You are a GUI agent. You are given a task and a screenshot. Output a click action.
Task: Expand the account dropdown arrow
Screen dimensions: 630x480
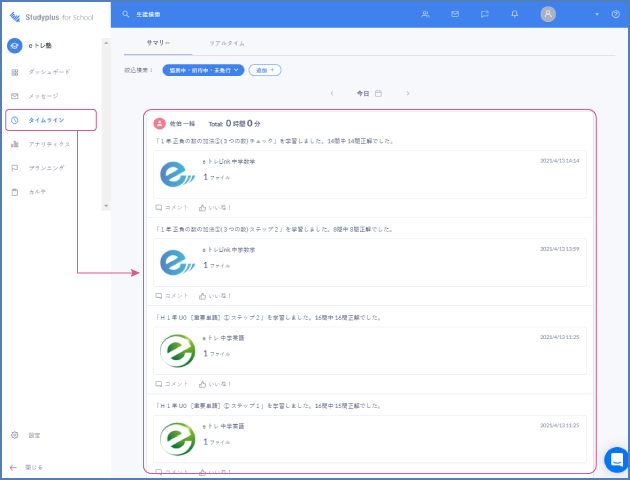[597, 14]
